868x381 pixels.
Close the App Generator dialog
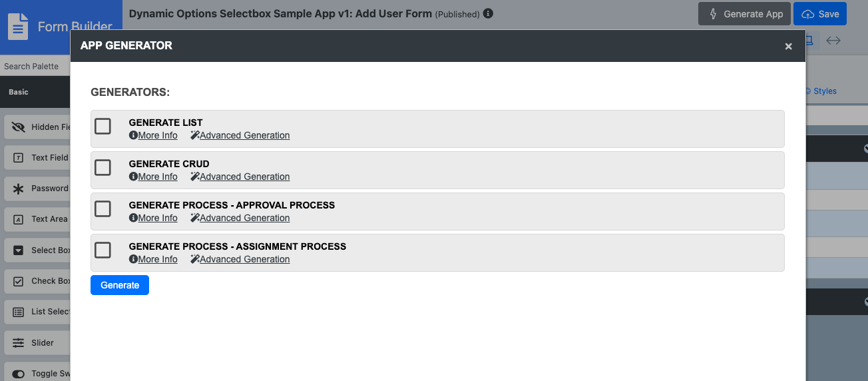pos(788,46)
